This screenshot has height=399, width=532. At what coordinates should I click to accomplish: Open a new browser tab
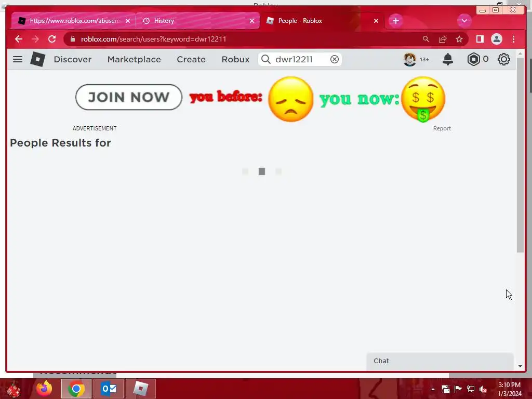click(x=395, y=21)
